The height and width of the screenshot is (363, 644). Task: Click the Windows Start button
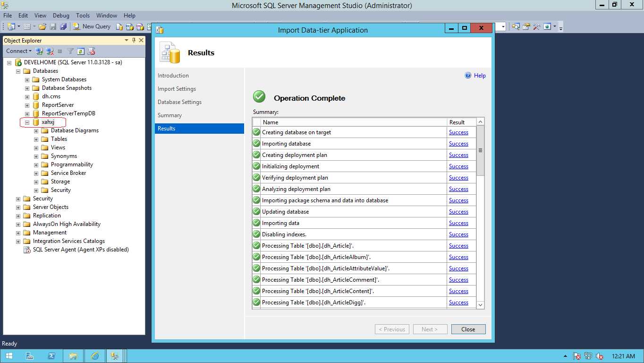(9, 356)
